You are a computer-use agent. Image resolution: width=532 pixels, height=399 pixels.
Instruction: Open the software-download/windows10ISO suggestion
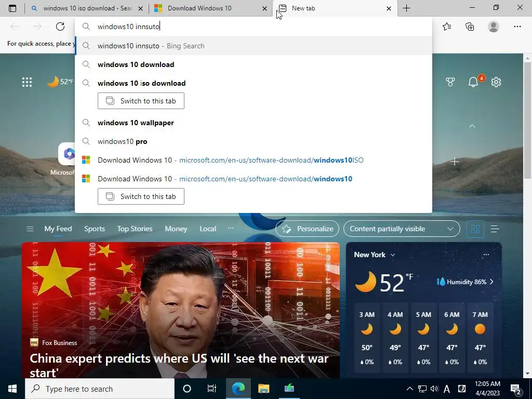254,160
